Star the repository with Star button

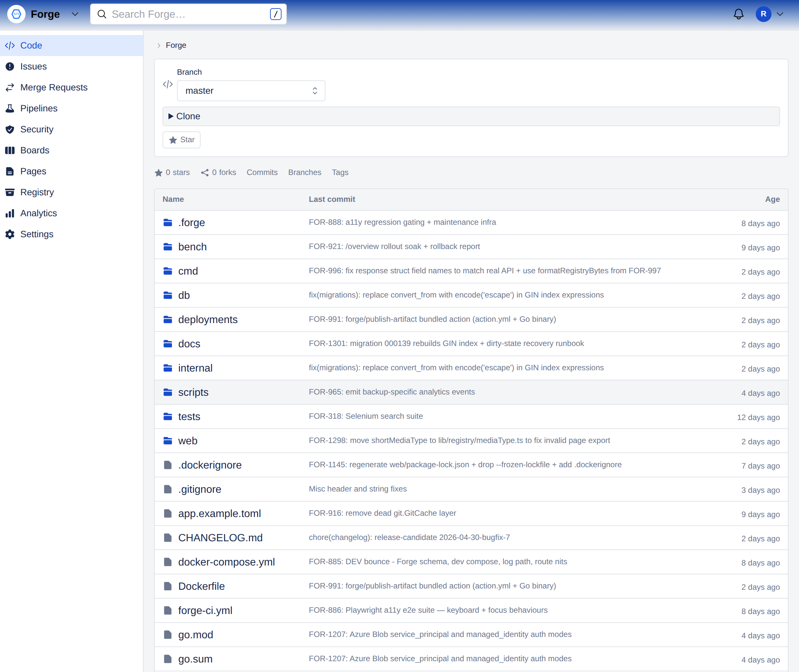(181, 140)
